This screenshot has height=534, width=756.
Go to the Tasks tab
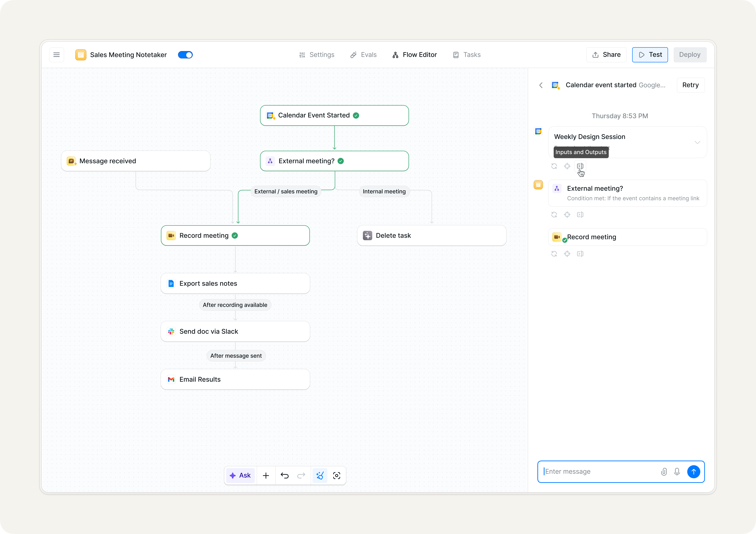click(x=467, y=55)
